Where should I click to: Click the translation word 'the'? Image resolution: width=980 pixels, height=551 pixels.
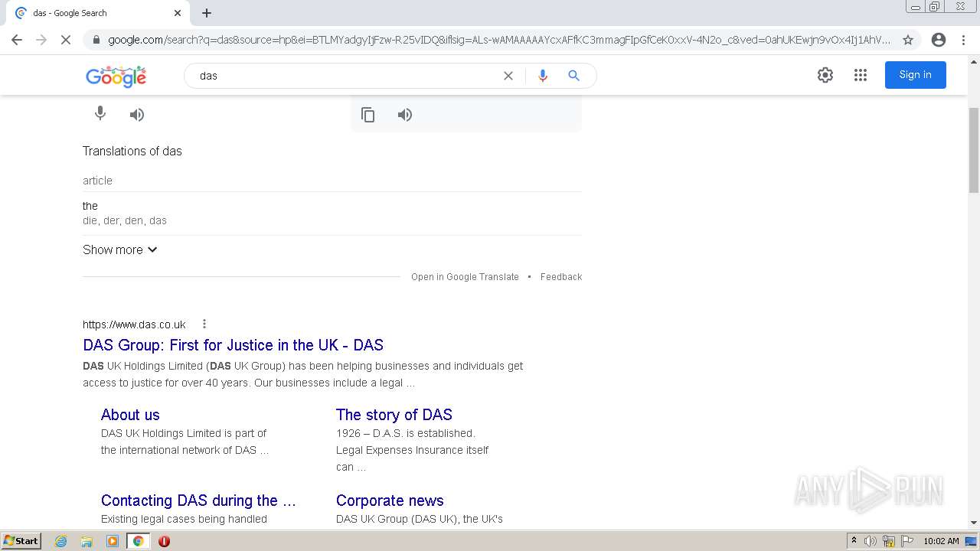(x=90, y=206)
